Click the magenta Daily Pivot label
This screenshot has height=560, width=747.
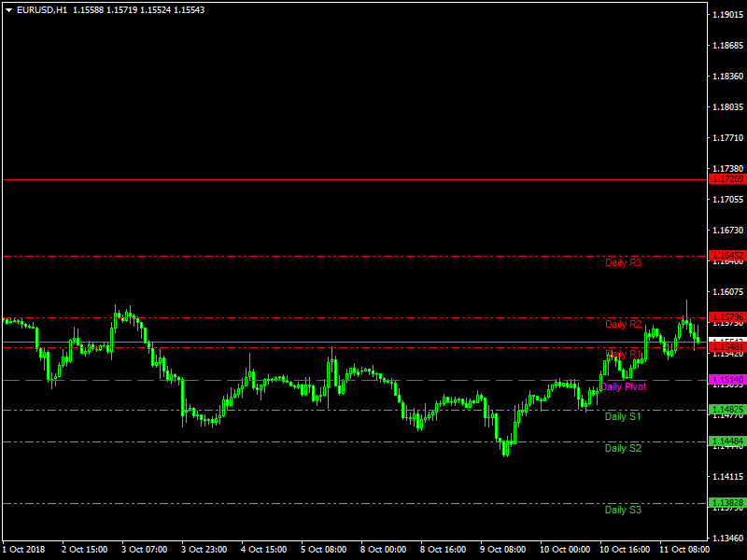tap(623, 386)
